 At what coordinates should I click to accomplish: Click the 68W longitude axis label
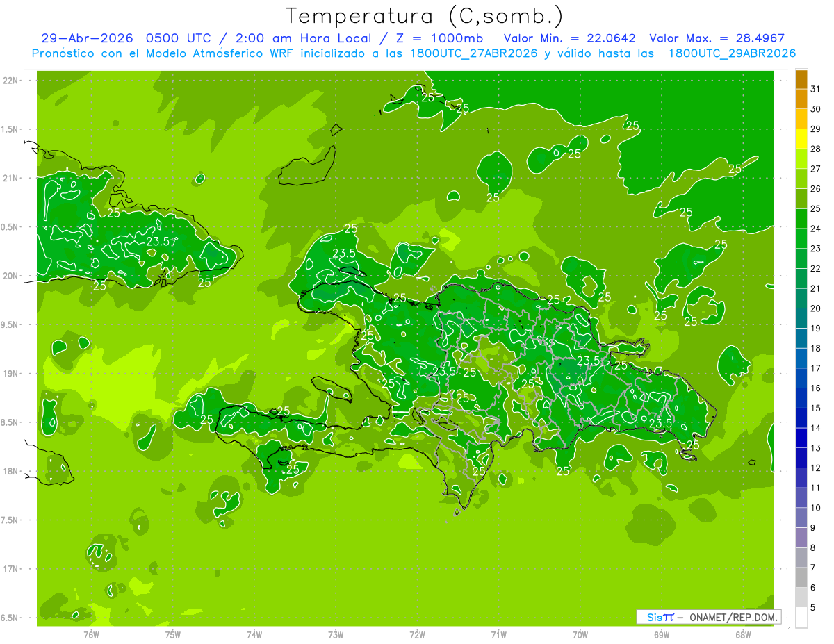pos(743,635)
